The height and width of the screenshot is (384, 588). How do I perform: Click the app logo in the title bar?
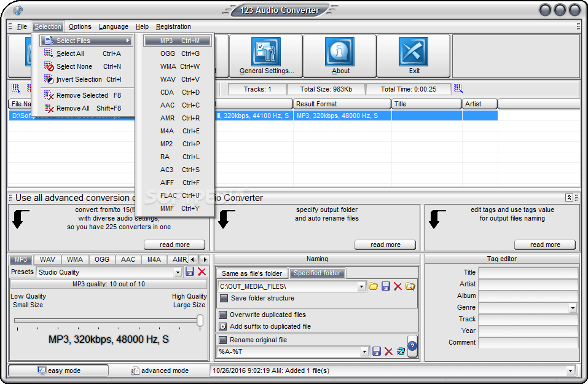[x=18, y=10]
